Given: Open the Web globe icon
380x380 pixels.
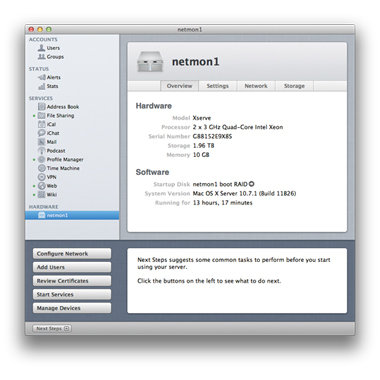Looking at the screenshot, I should tap(41, 186).
